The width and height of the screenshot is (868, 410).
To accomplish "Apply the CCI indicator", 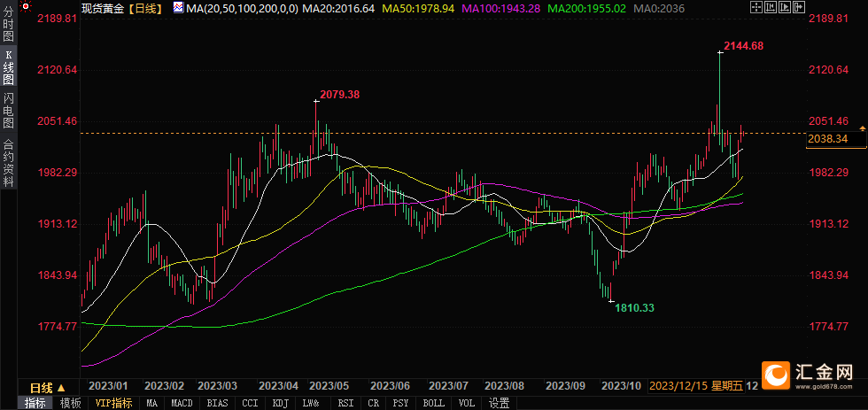I will [x=250, y=404].
